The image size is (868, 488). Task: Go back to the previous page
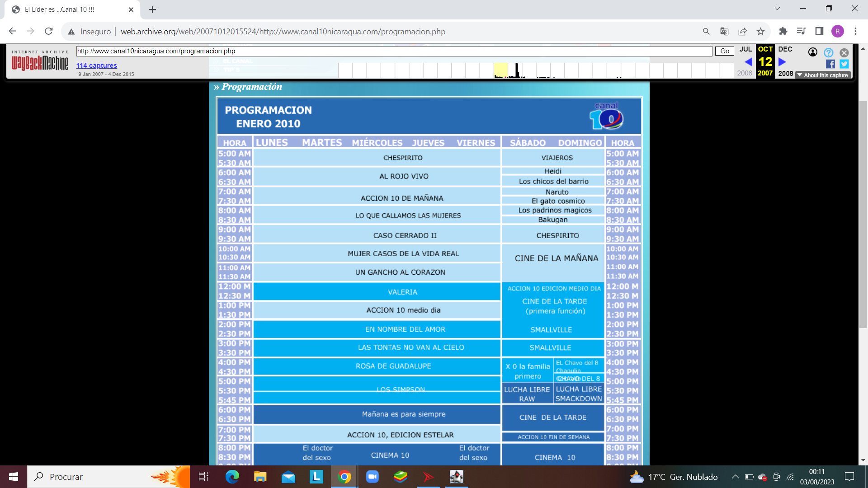pyautogui.click(x=13, y=31)
